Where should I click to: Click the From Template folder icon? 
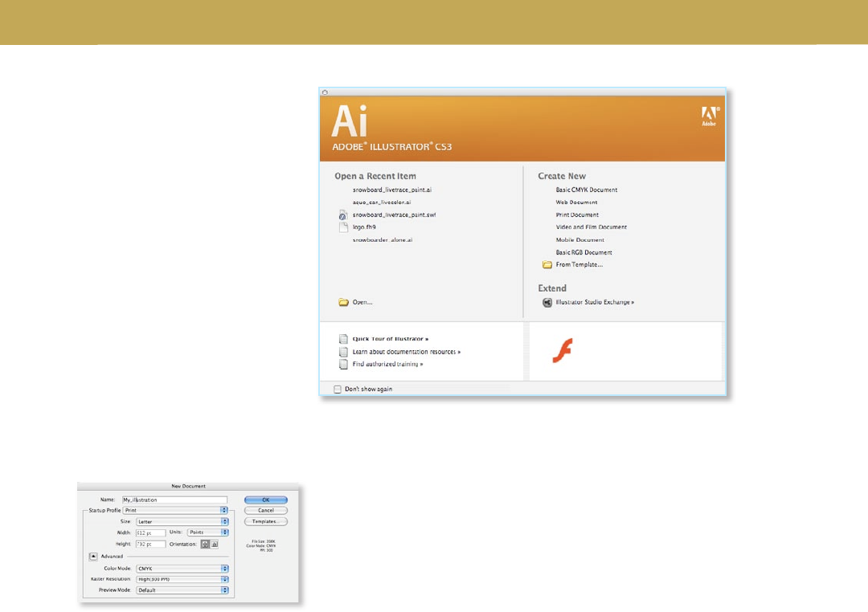547,264
